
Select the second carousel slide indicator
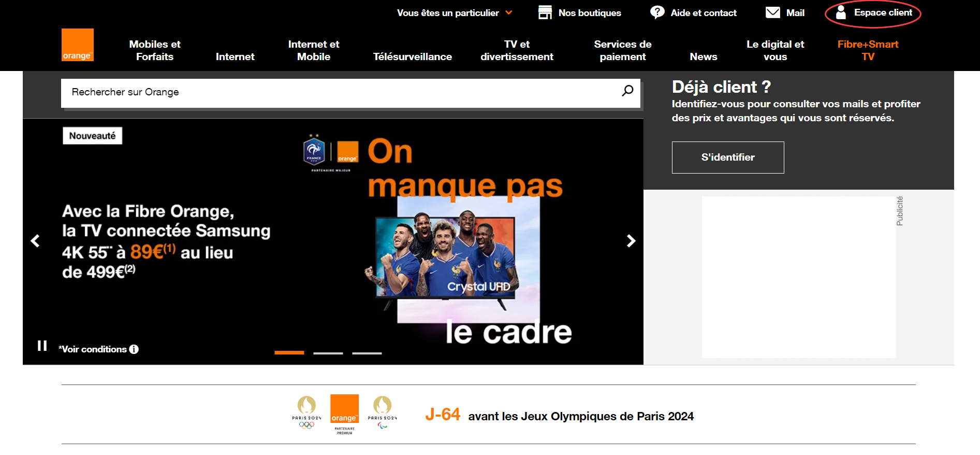(328, 353)
